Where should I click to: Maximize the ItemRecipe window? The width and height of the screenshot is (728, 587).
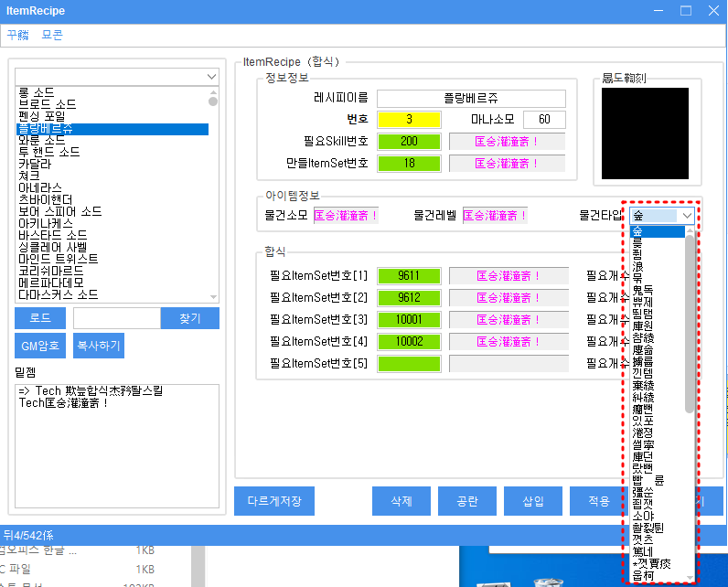click(686, 11)
